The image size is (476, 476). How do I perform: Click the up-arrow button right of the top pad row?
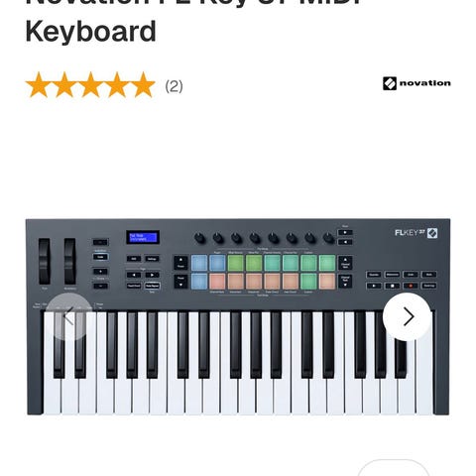345,263
